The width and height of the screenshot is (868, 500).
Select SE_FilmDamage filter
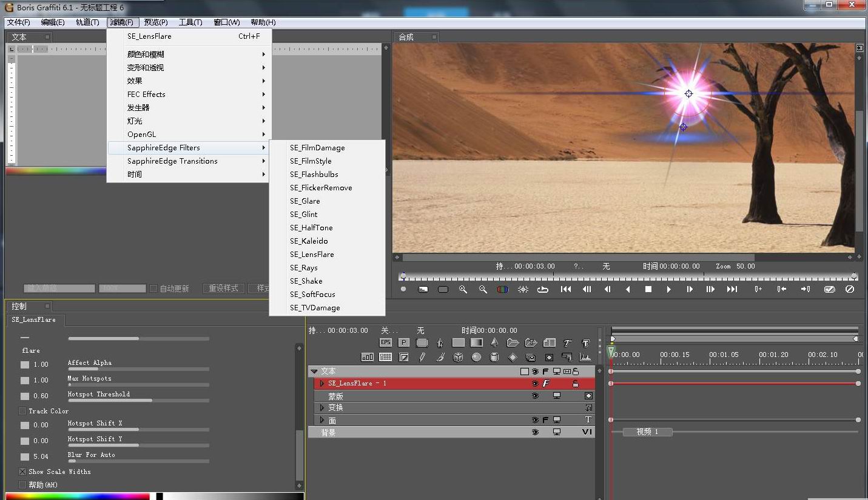pos(327,148)
